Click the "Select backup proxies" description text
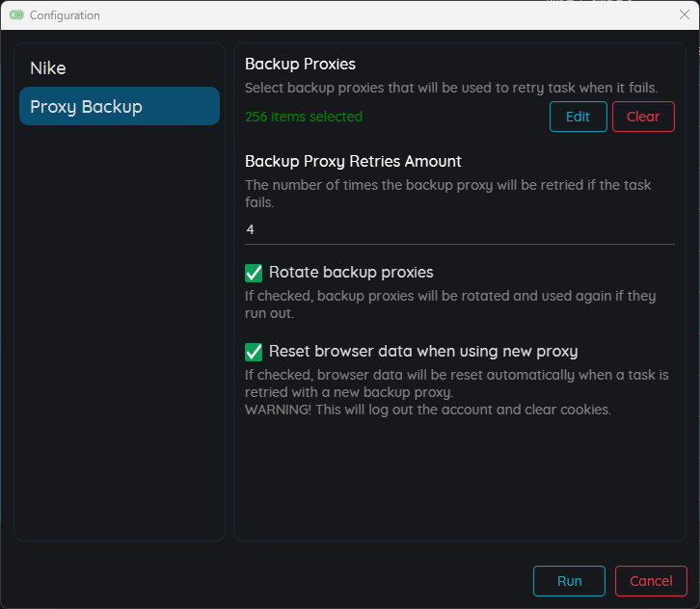This screenshot has width=700, height=609. tap(451, 88)
